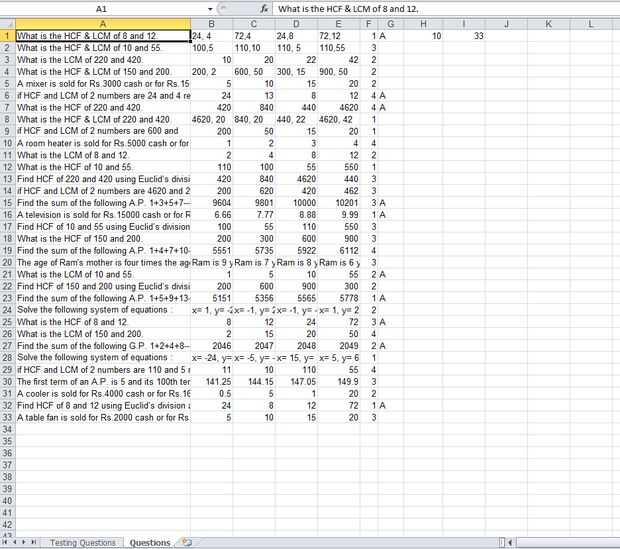Go to the previous sheet with the navigation arrow
The height and width of the screenshot is (549, 620).
(14, 542)
